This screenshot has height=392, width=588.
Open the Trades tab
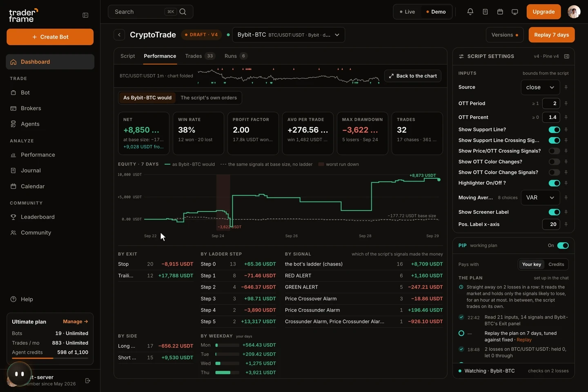tap(200, 56)
